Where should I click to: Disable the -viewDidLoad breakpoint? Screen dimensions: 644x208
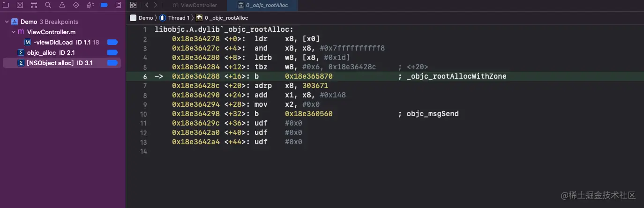click(x=112, y=42)
